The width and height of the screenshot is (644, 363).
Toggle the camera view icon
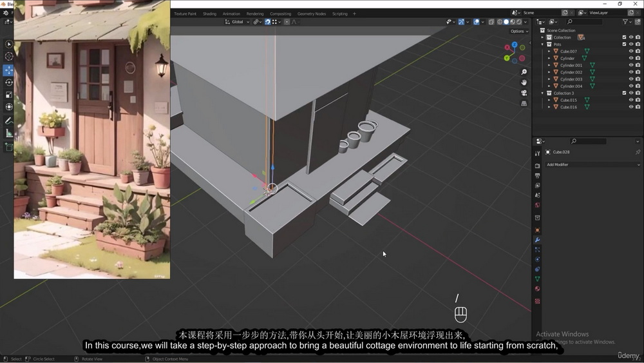(x=524, y=93)
